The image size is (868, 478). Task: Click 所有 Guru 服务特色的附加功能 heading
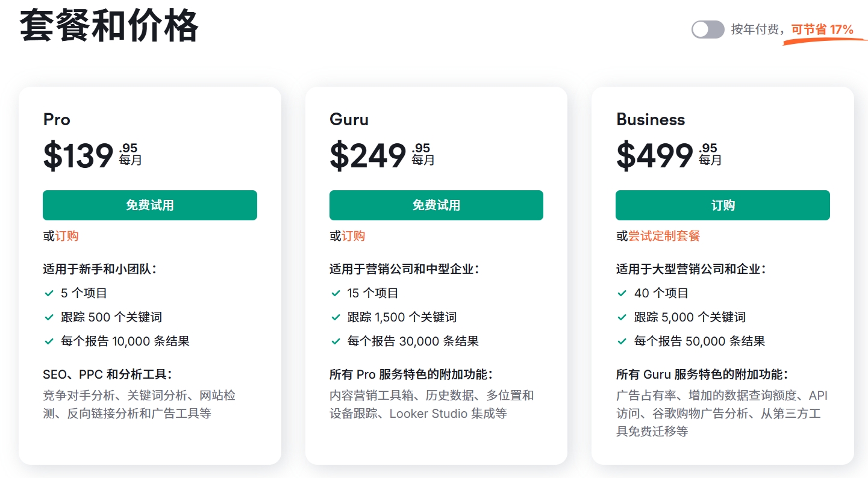tap(702, 374)
